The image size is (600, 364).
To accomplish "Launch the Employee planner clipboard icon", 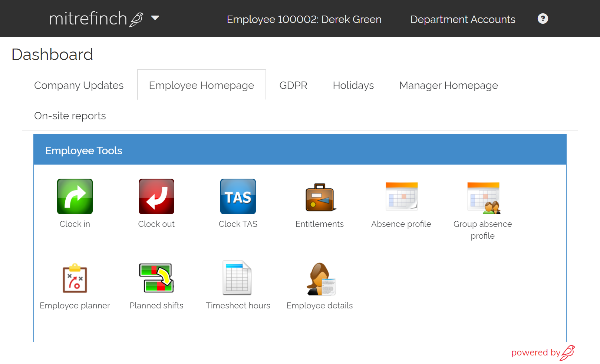I will [75, 279].
